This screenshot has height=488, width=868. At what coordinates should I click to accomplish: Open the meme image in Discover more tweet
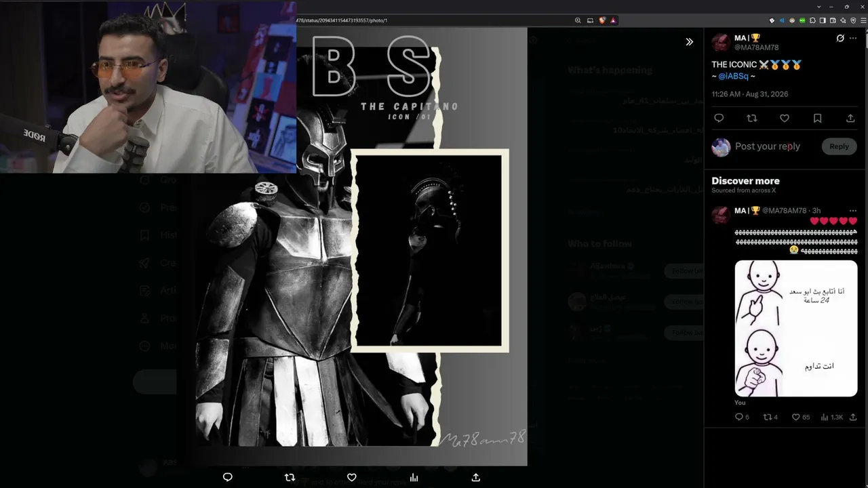796,328
